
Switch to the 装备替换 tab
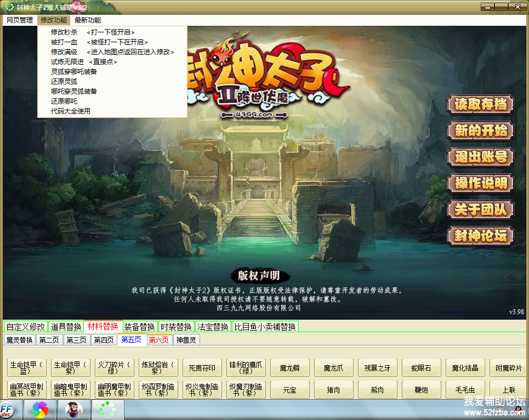[x=139, y=327]
